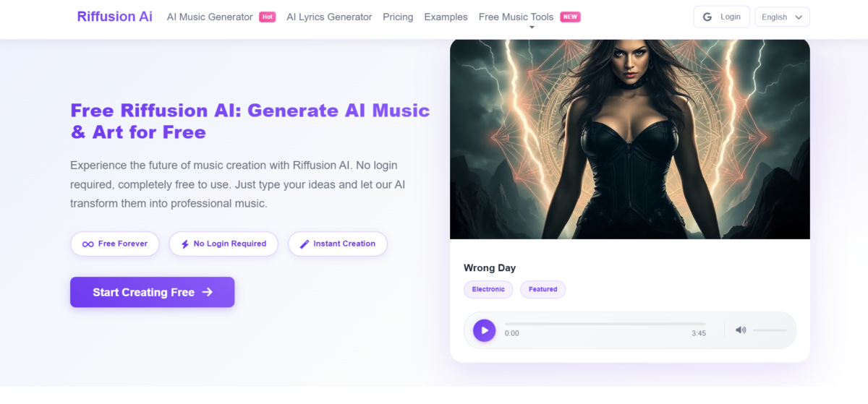Click the Hot badge next to AI Music Generator

(268, 17)
